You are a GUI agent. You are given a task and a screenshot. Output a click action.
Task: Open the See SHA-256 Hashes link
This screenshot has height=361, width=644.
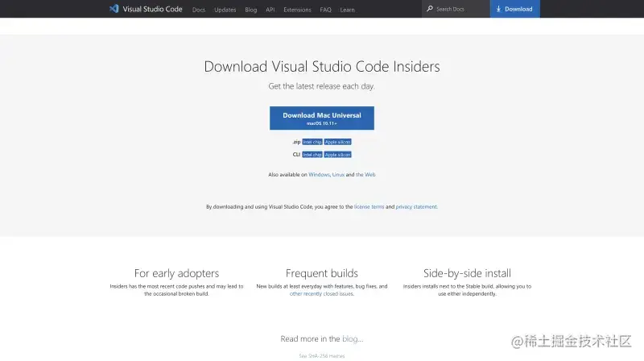[x=322, y=355]
